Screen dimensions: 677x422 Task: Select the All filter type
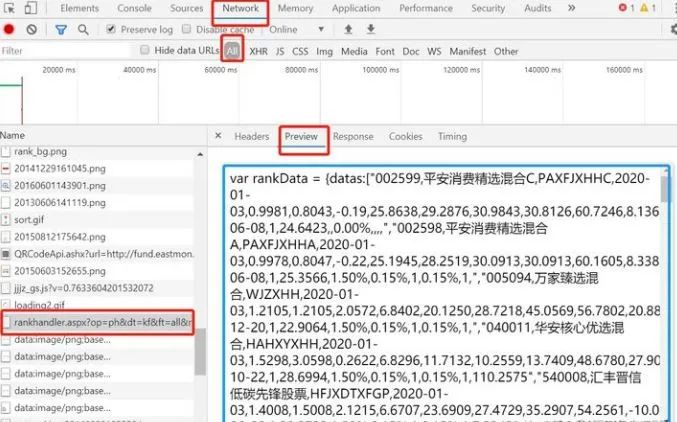coord(232,51)
